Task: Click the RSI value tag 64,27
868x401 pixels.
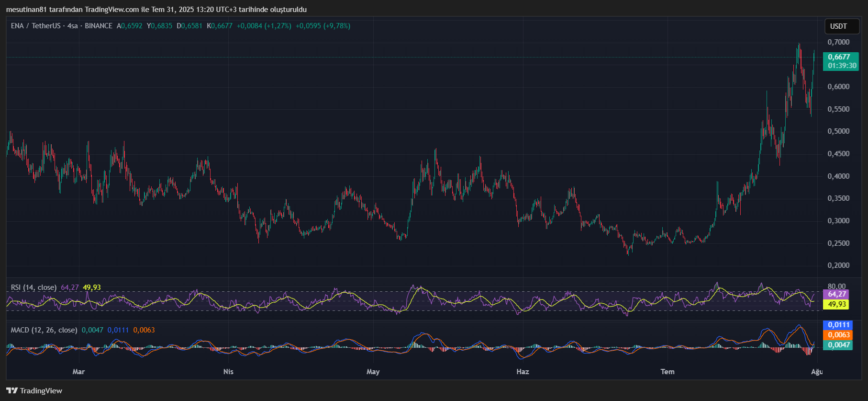Action: pos(836,294)
